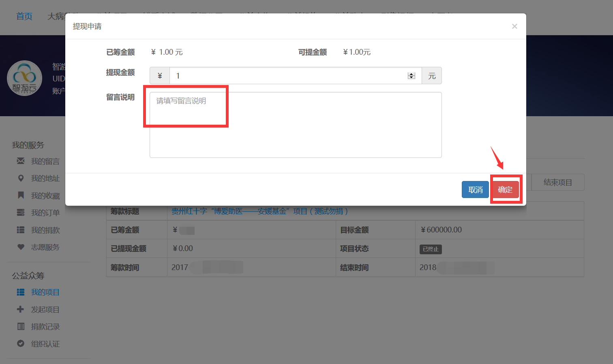Click the ¥ prefix on amount field
Viewport: 613px width, 364px height.
point(160,76)
